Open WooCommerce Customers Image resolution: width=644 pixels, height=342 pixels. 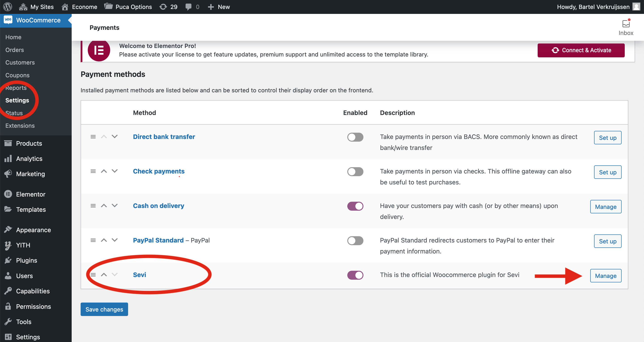click(20, 62)
